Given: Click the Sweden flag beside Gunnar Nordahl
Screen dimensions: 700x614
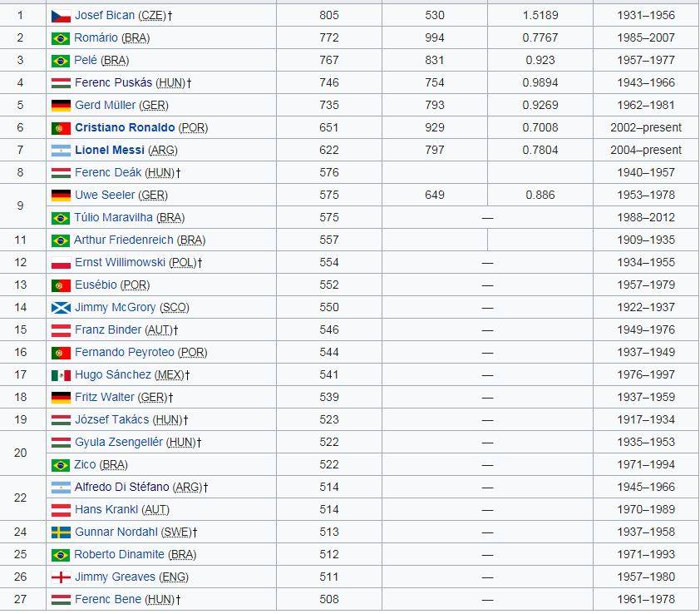Looking at the screenshot, I should [x=61, y=532].
